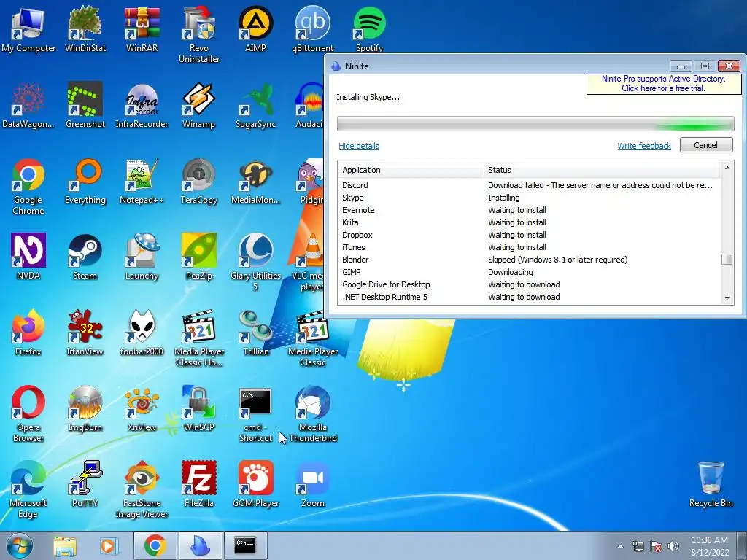Select the PuTTY desktop icon

tap(85, 484)
